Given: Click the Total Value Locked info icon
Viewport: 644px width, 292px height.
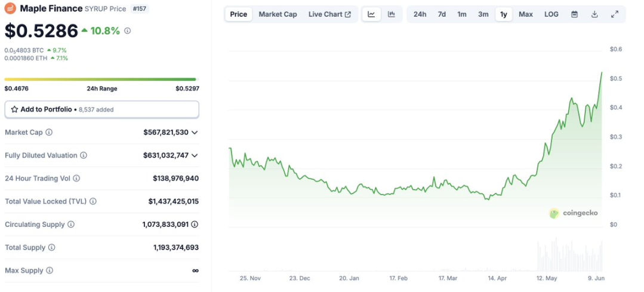Looking at the screenshot, I should click(93, 202).
